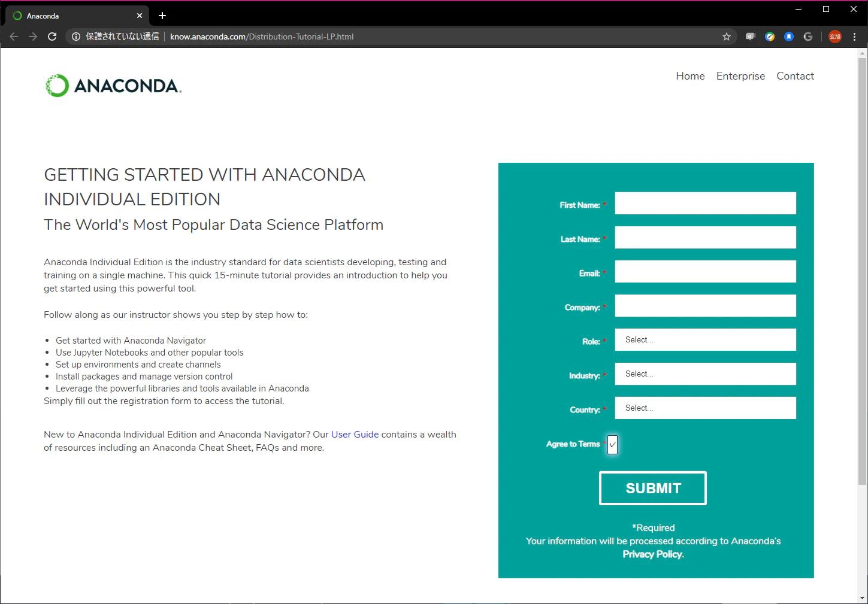Open a new tab with the plus button
Screen dimensions: 868x604
[162, 16]
